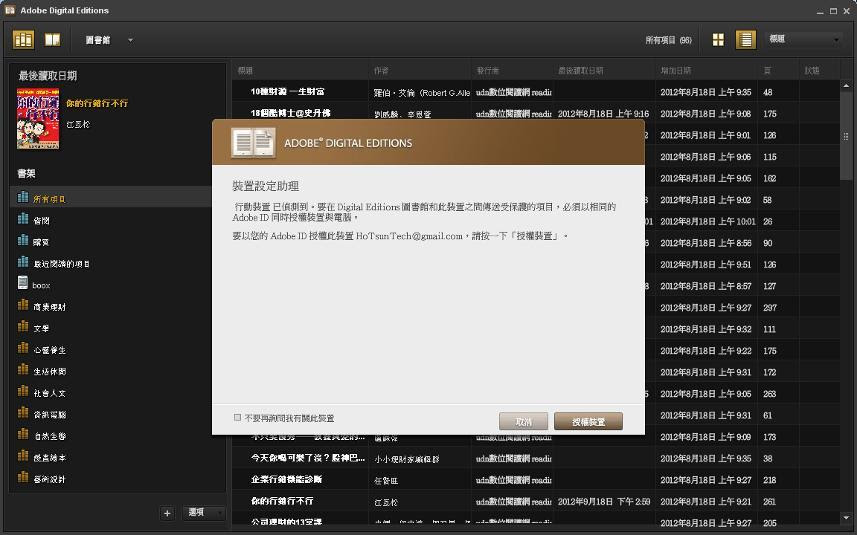Click the 生活休閒 bookshelf icon

point(23,369)
